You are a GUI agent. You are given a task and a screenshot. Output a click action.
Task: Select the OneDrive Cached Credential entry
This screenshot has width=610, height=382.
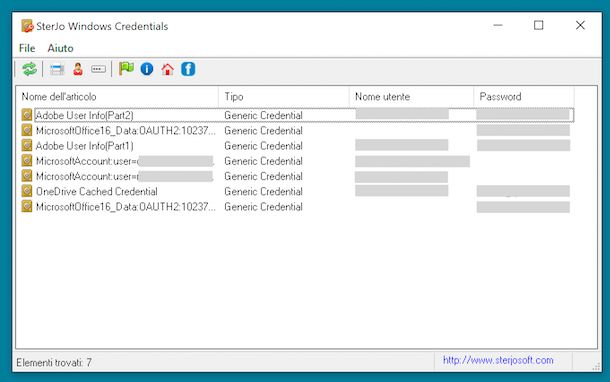tap(96, 191)
